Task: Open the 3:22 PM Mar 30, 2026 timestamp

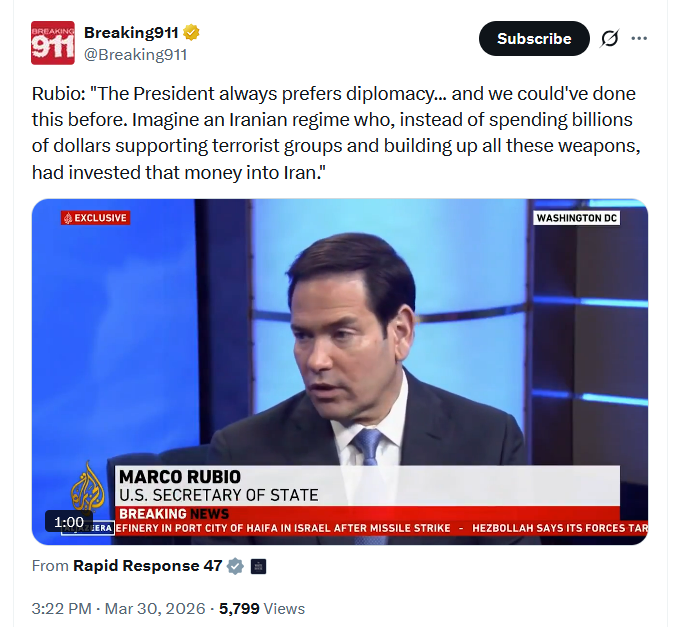Action: tap(118, 608)
